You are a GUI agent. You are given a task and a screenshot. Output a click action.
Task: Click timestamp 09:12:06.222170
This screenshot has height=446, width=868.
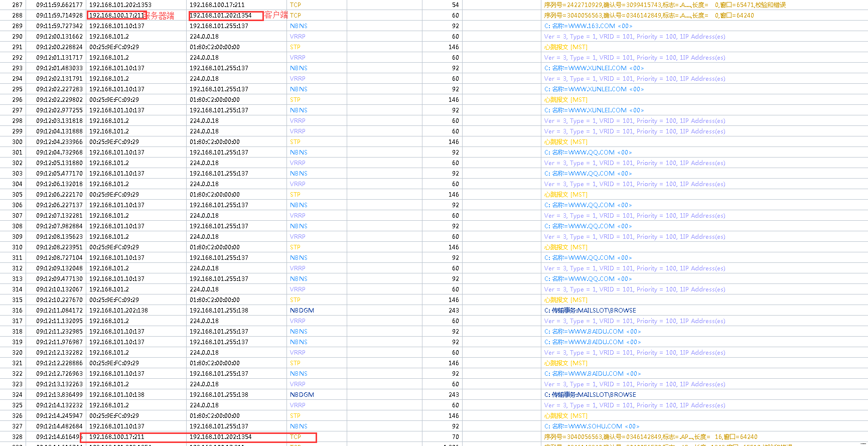pos(59,195)
